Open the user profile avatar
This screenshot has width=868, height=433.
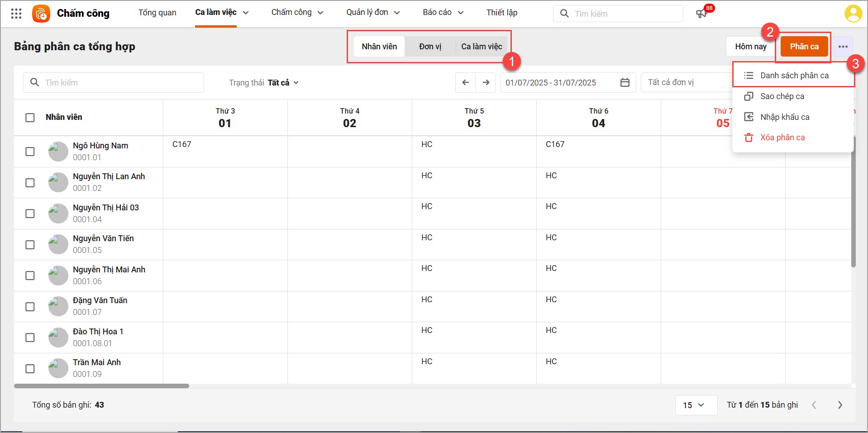click(x=853, y=14)
